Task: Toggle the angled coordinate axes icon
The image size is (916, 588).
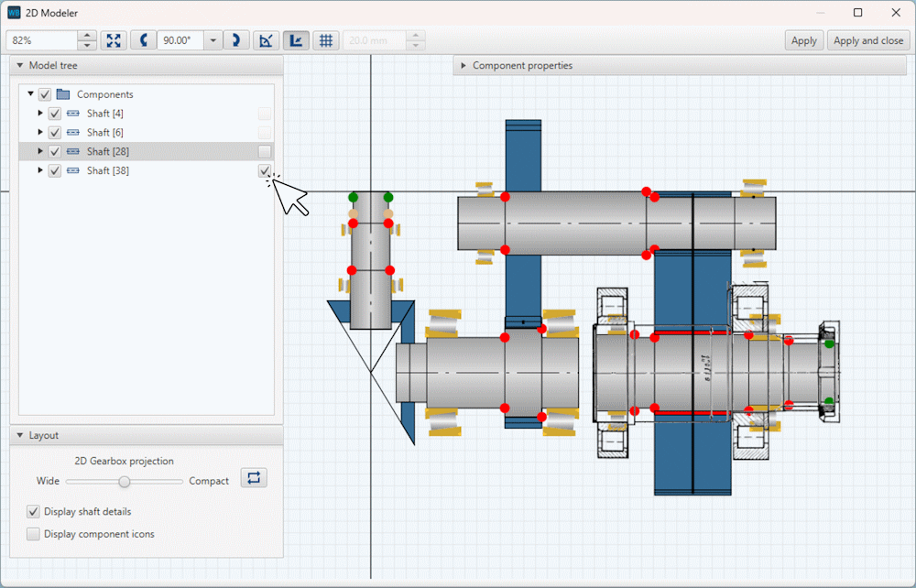Action: [x=267, y=40]
